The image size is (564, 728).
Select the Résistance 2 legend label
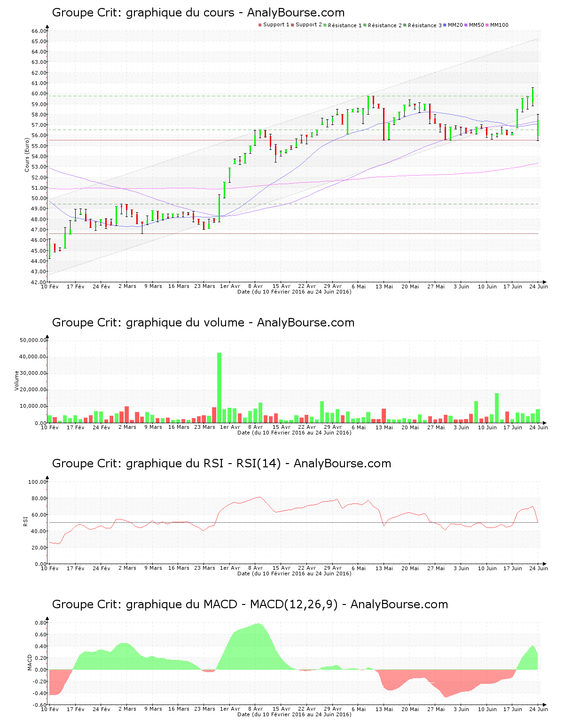point(385,25)
